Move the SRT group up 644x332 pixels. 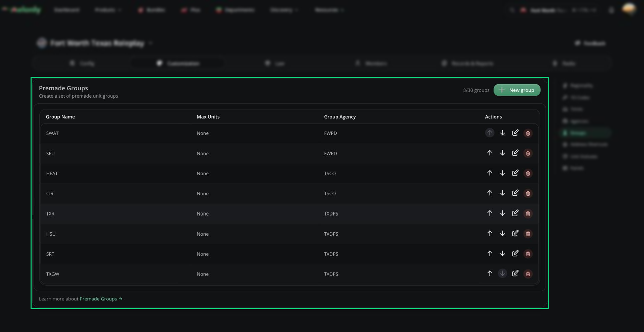coord(490,253)
